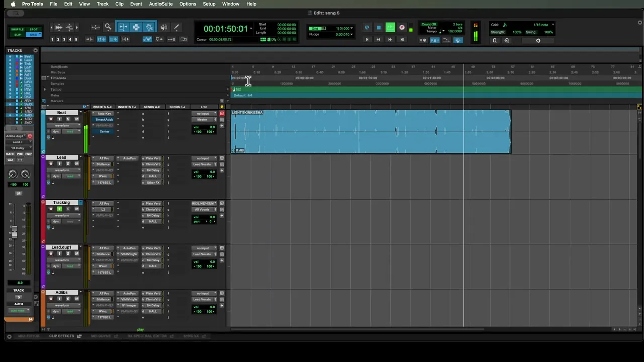
Task: Go to end in transport
Action: [401, 39]
